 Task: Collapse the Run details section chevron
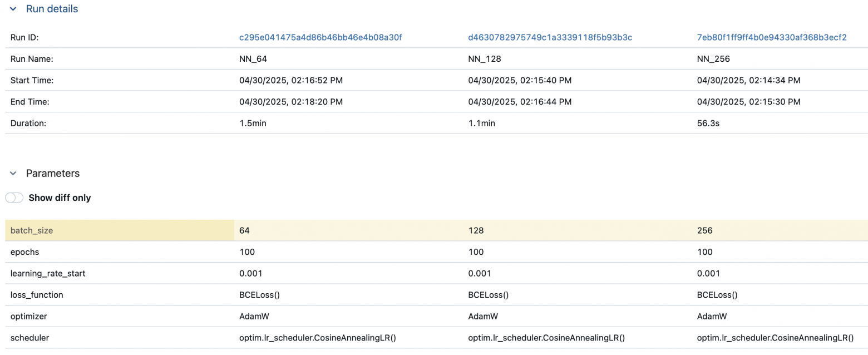click(13, 9)
